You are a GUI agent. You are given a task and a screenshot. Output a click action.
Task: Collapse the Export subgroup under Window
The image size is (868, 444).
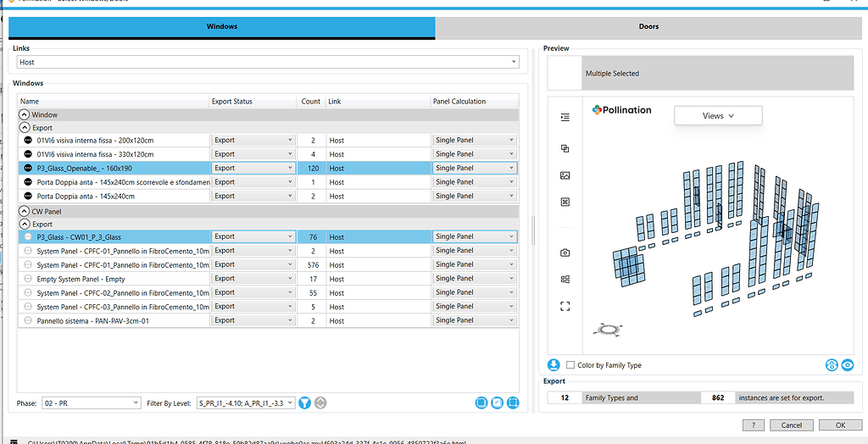click(x=25, y=127)
